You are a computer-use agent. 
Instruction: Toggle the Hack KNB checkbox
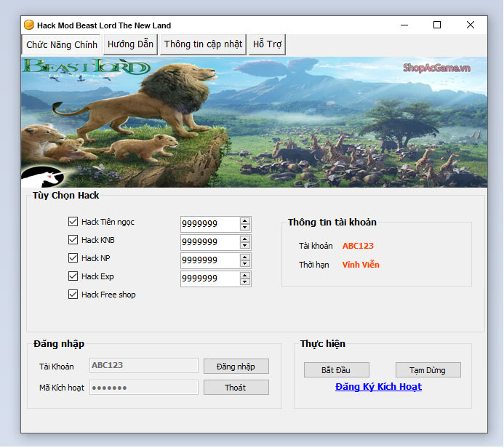coord(73,240)
